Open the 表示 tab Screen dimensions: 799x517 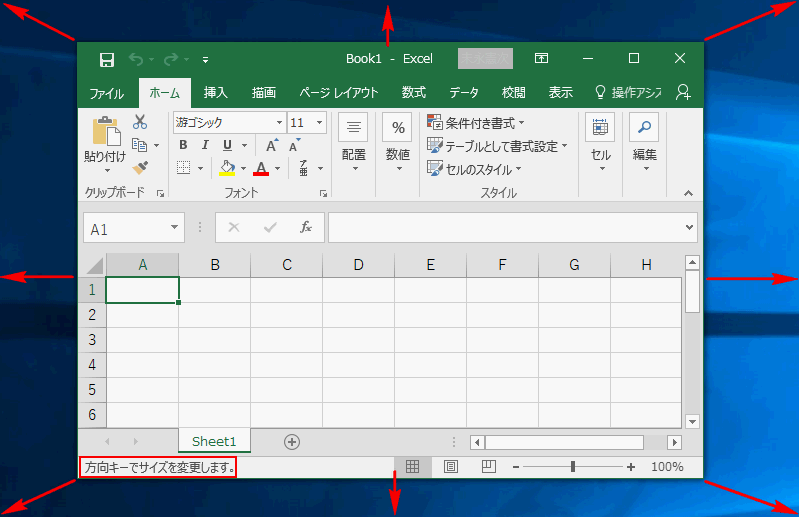pyautogui.click(x=561, y=93)
